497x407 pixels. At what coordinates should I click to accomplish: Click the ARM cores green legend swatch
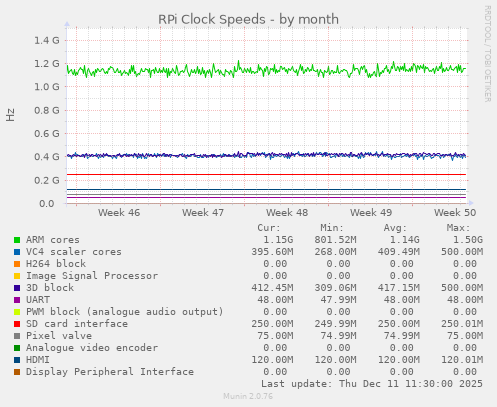(17, 240)
